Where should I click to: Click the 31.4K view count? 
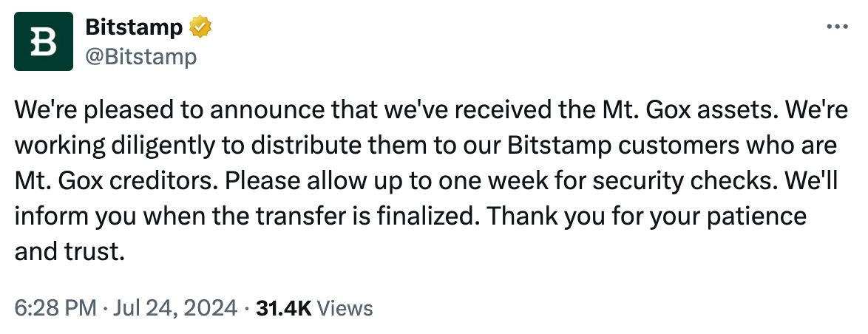[x=283, y=307]
